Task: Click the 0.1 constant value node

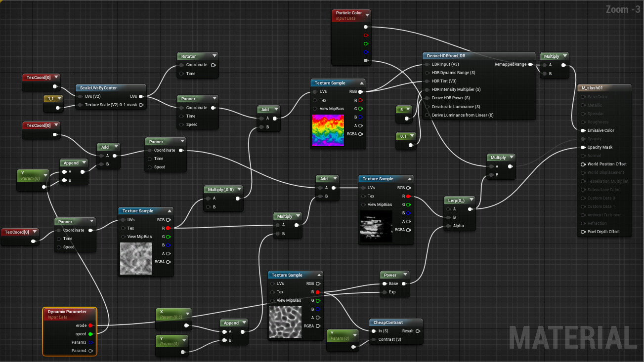Action: [404, 137]
